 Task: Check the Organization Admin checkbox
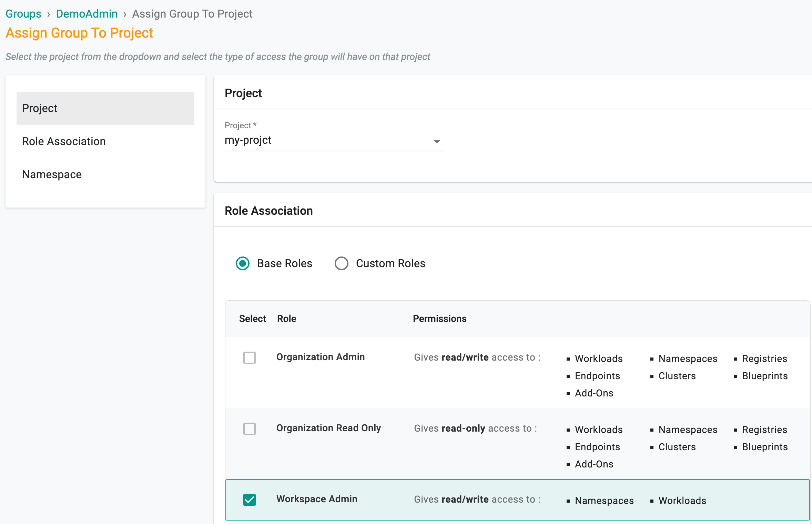tap(250, 358)
